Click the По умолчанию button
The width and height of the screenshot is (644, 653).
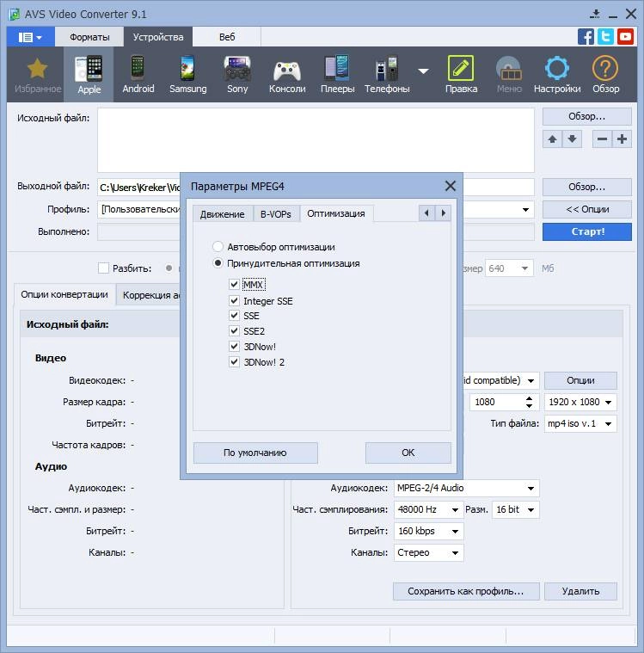pyautogui.click(x=255, y=453)
